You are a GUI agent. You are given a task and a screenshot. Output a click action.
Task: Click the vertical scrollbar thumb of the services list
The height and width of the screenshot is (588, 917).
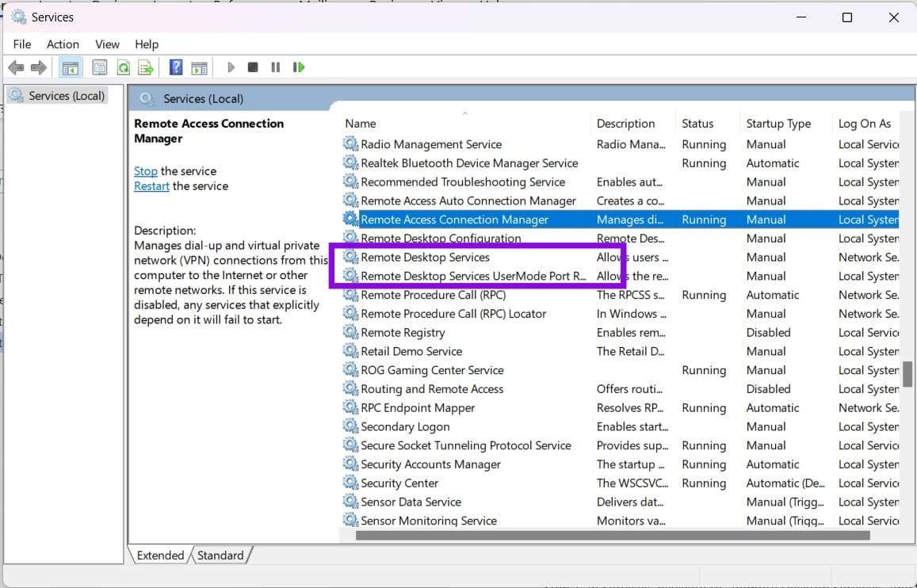pyautogui.click(x=907, y=374)
